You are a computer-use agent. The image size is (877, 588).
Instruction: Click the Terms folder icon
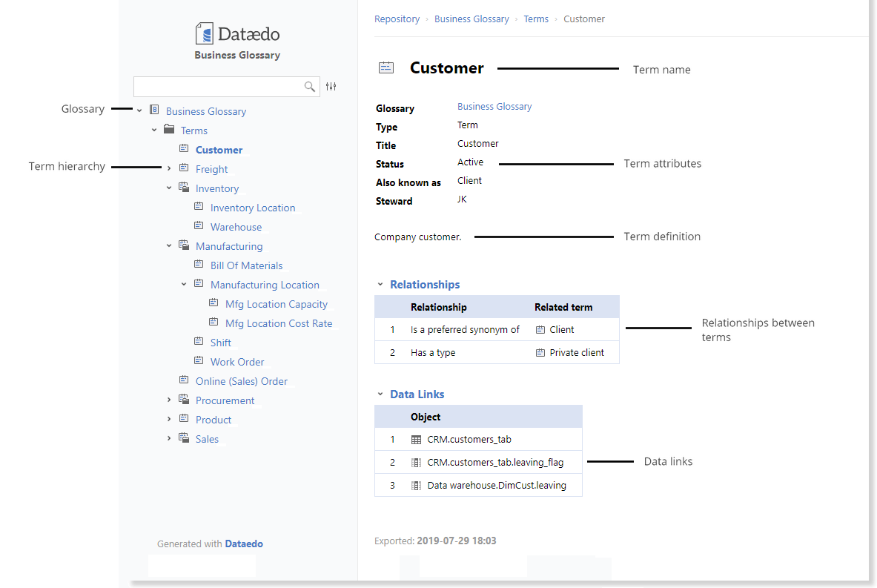click(169, 130)
